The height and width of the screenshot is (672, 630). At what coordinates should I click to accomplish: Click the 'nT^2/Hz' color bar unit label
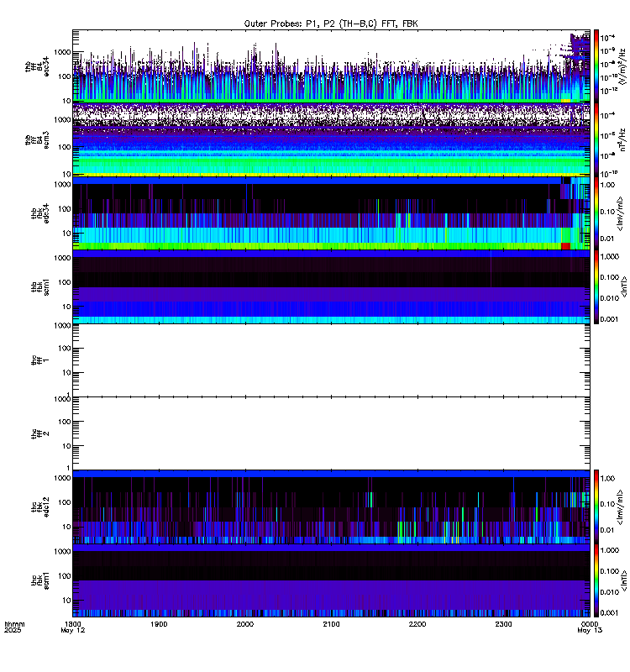tap(622, 139)
